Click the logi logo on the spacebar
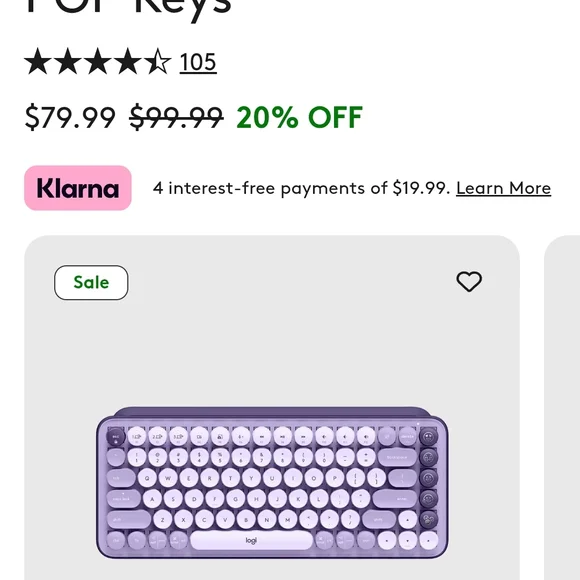This screenshot has height=580, width=580. [251, 540]
